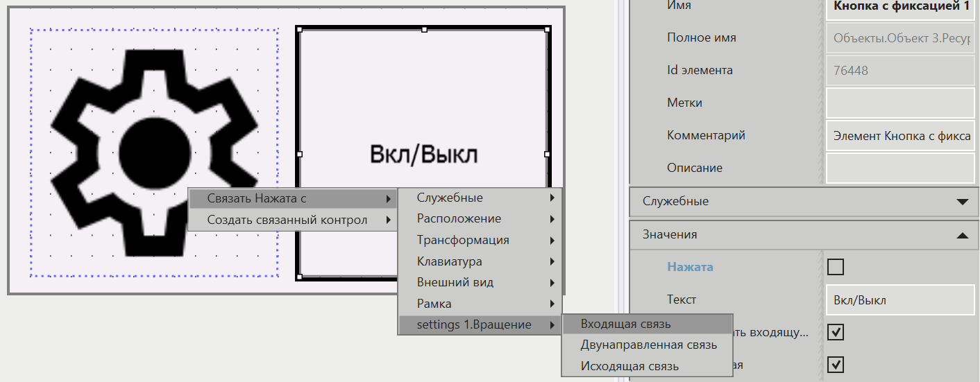This screenshot has width=980, height=382.
Task: Expand the Служебные properties section
Action: coord(804,202)
